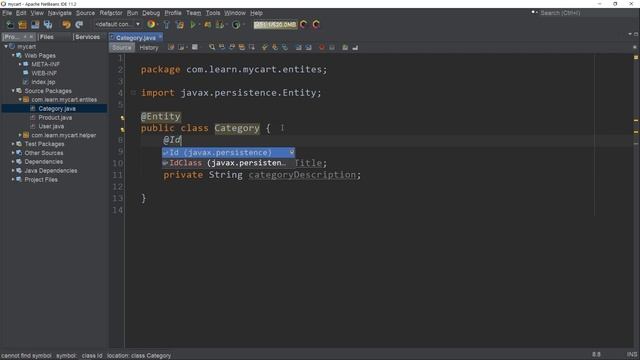Click the green circular Apply Code Changes icon

click(x=236, y=24)
